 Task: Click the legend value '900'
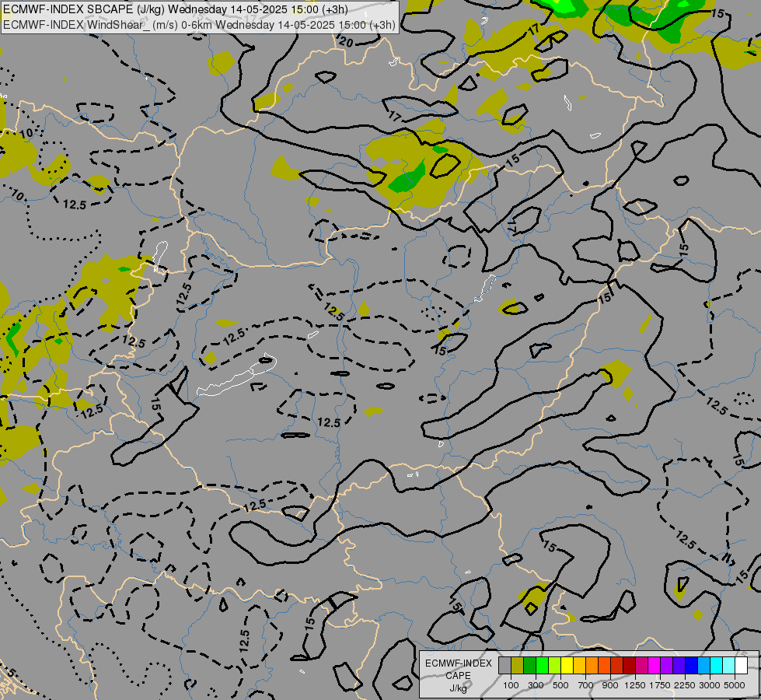[610, 685]
